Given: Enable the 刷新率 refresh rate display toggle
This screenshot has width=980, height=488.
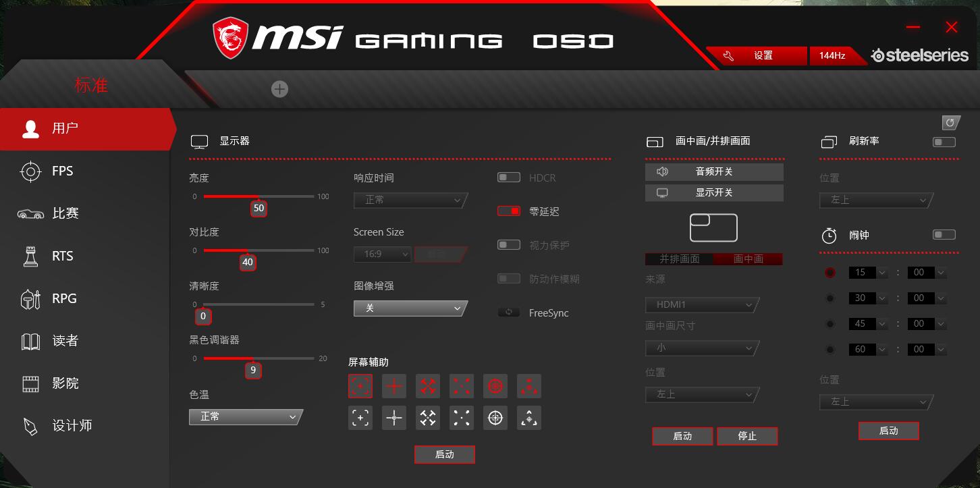Looking at the screenshot, I should (944, 142).
